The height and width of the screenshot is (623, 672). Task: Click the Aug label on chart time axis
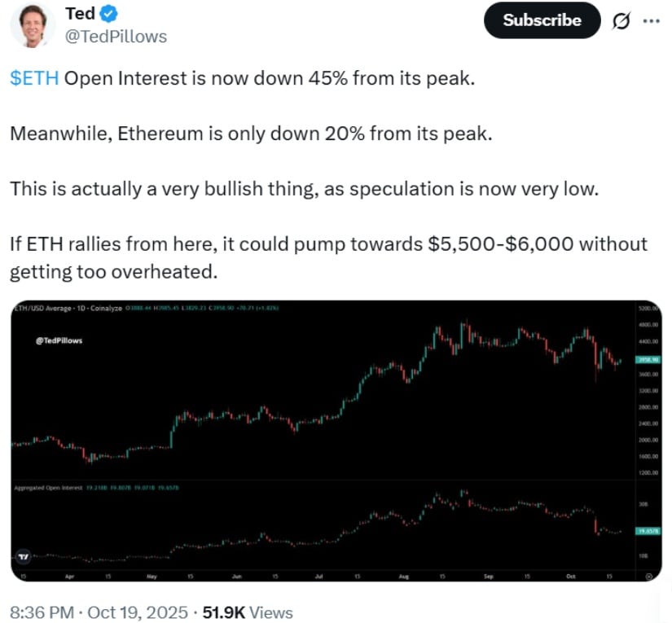pyautogui.click(x=404, y=576)
